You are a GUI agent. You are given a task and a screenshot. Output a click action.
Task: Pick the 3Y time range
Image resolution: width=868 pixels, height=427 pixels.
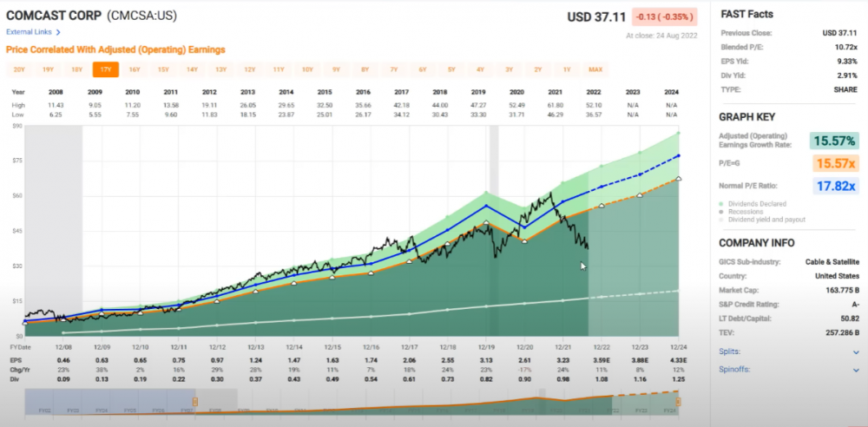click(x=509, y=69)
